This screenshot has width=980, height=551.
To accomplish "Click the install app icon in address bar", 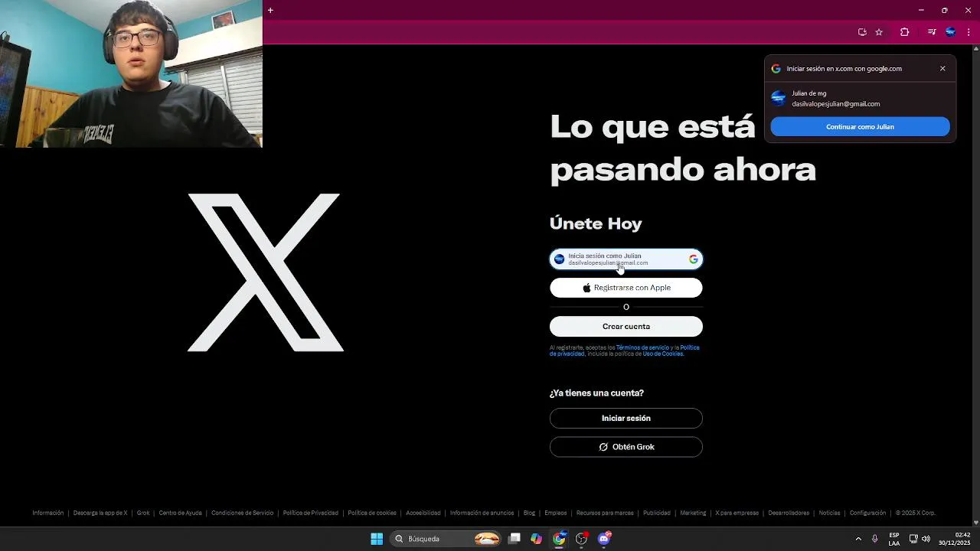I will point(862,32).
